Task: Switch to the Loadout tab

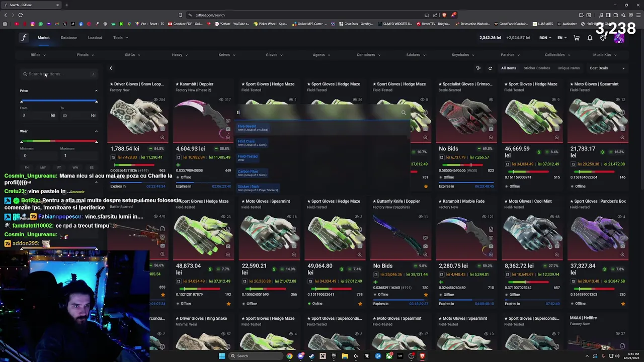Action: click(x=95, y=38)
